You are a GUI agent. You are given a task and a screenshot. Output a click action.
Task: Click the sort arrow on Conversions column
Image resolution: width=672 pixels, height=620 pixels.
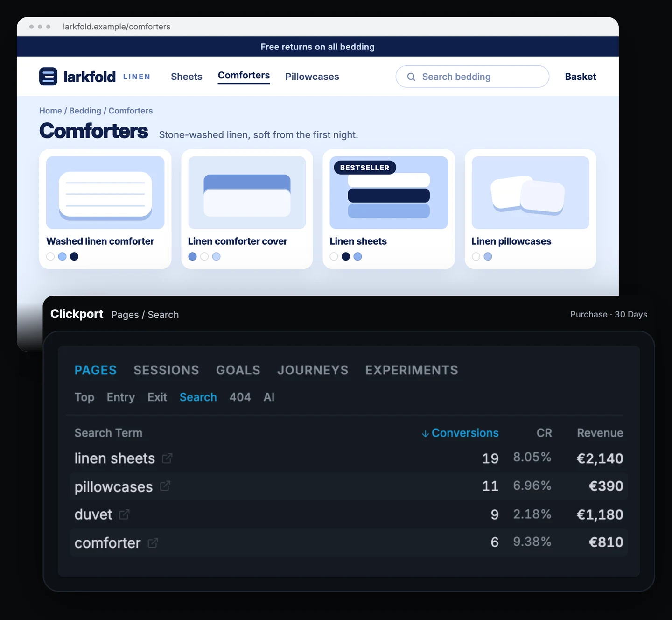425,434
